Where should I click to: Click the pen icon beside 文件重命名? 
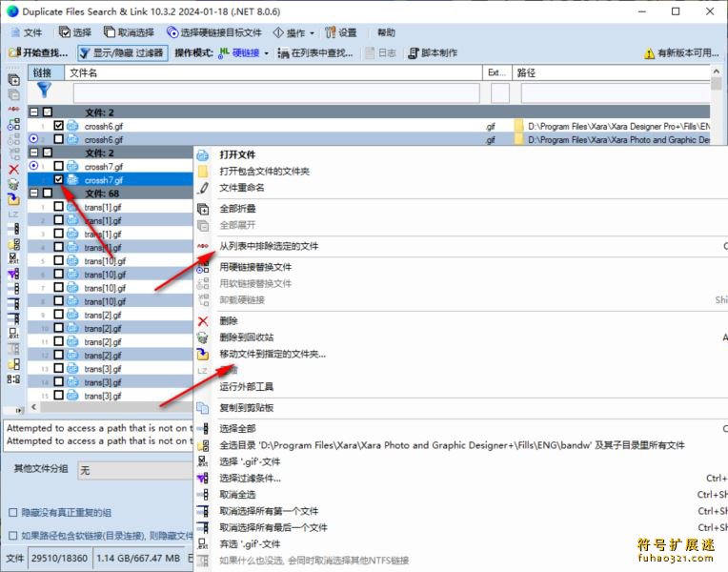tap(203, 188)
